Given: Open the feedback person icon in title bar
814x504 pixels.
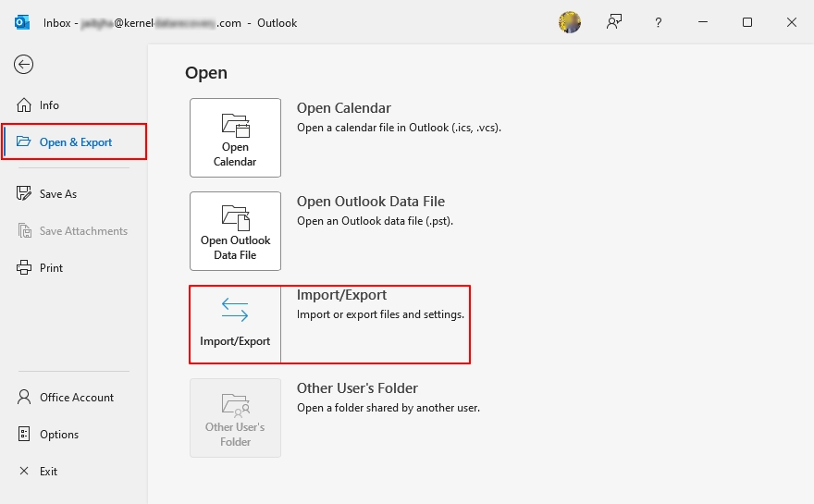Looking at the screenshot, I should [x=614, y=22].
